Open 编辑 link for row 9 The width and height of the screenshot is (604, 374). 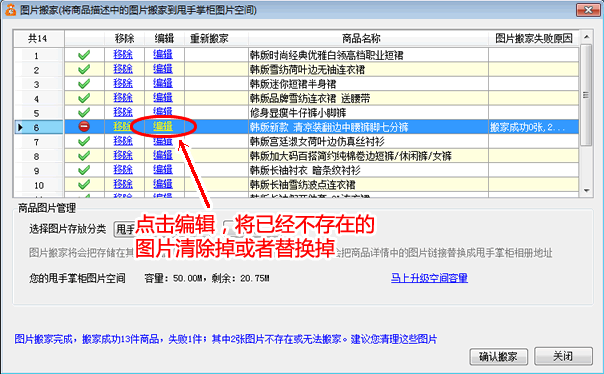pyautogui.click(x=163, y=170)
